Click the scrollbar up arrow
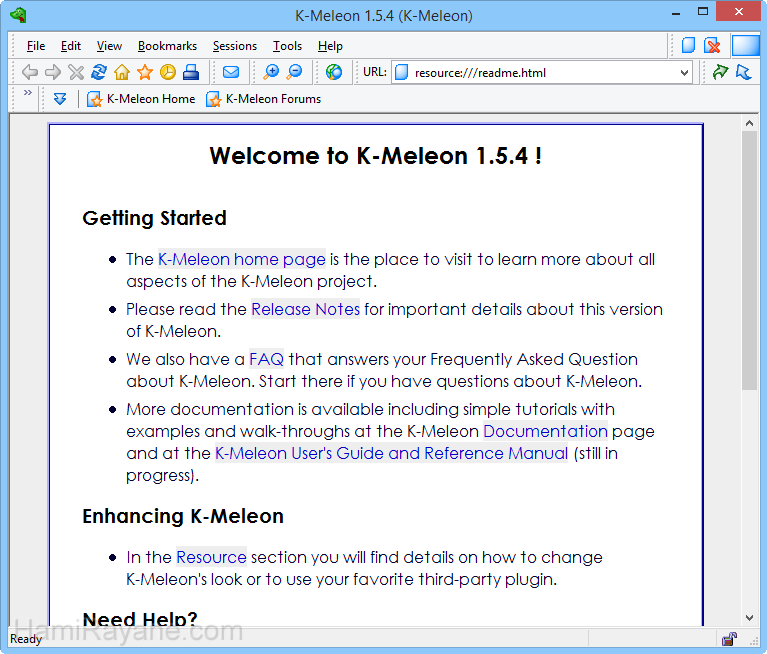 (749, 123)
